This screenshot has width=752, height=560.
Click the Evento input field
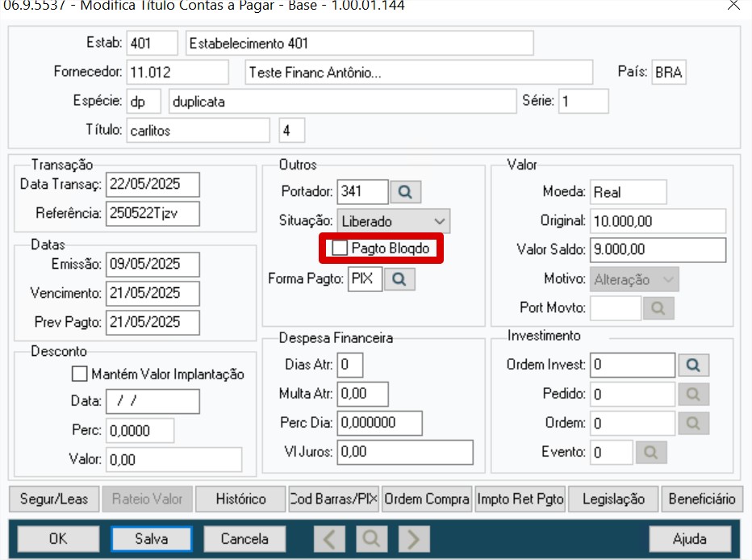(612, 452)
